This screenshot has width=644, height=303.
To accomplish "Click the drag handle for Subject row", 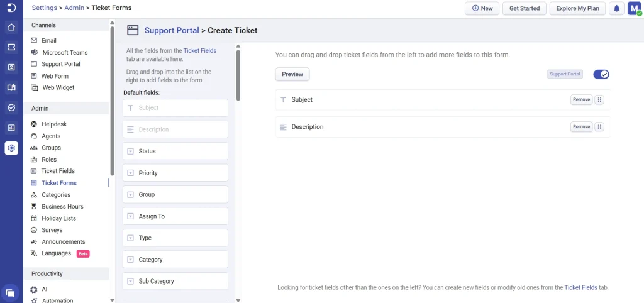I will click(x=599, y=100).
